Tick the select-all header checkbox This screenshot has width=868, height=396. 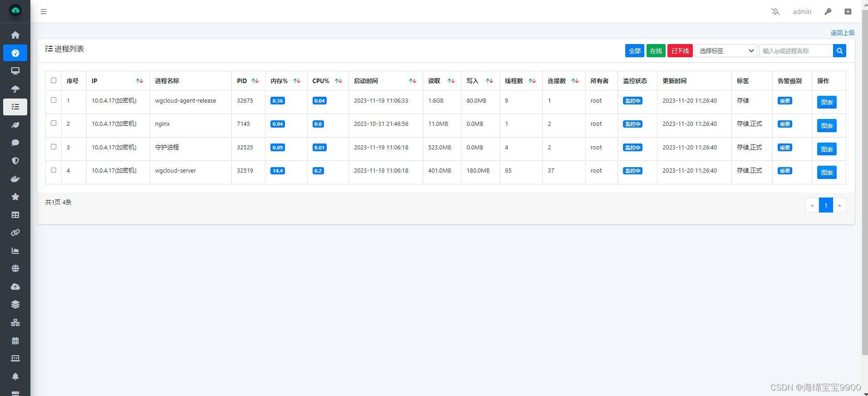tap(54, 80)
